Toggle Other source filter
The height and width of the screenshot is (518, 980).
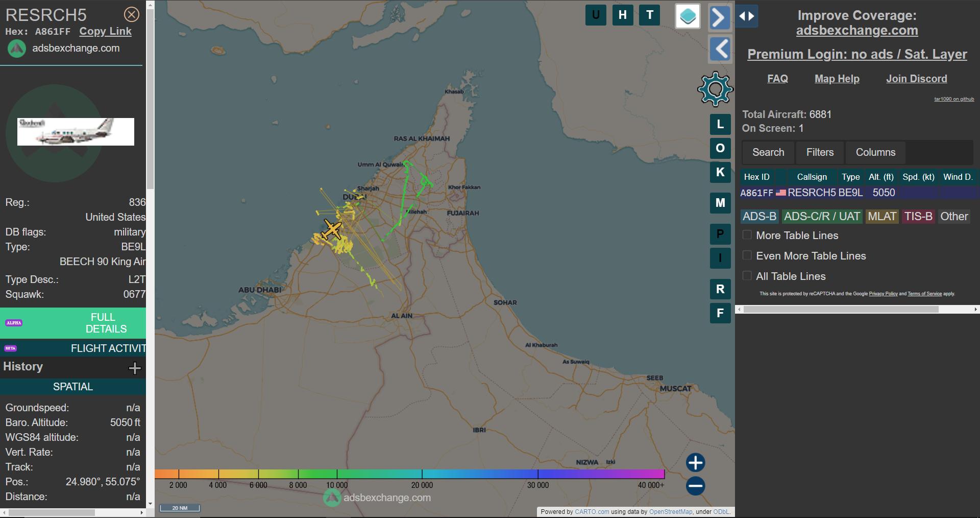tap(954, 216)
